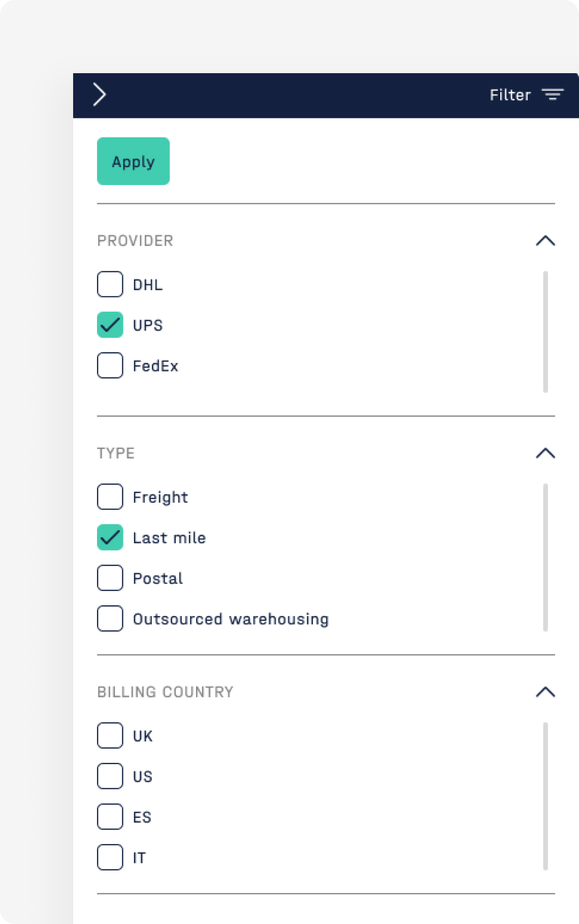Uncheck the UPS provider checkbox
This screenshot has width=579, height=924.
tap(110, 325)
